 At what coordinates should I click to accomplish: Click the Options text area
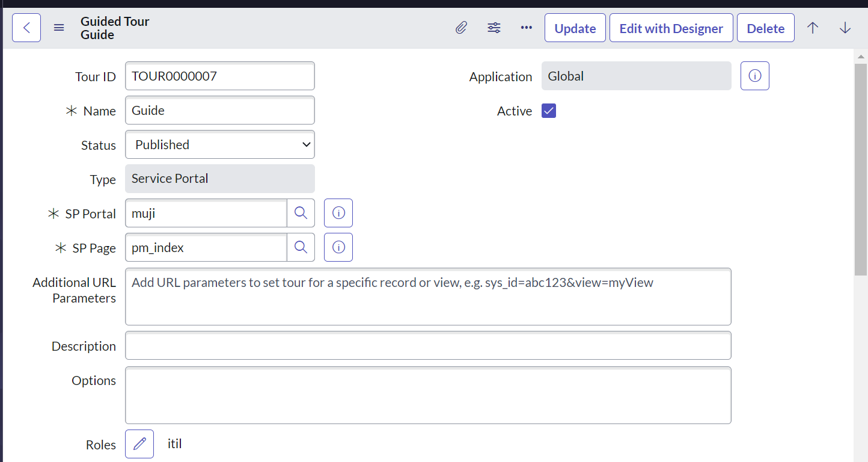click(x=428, y=395)
